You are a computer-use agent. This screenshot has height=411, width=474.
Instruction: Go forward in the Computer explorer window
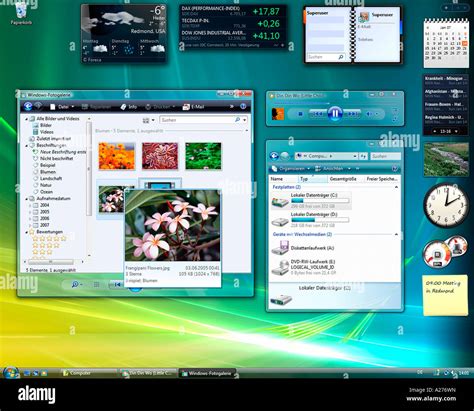[285, 156]
